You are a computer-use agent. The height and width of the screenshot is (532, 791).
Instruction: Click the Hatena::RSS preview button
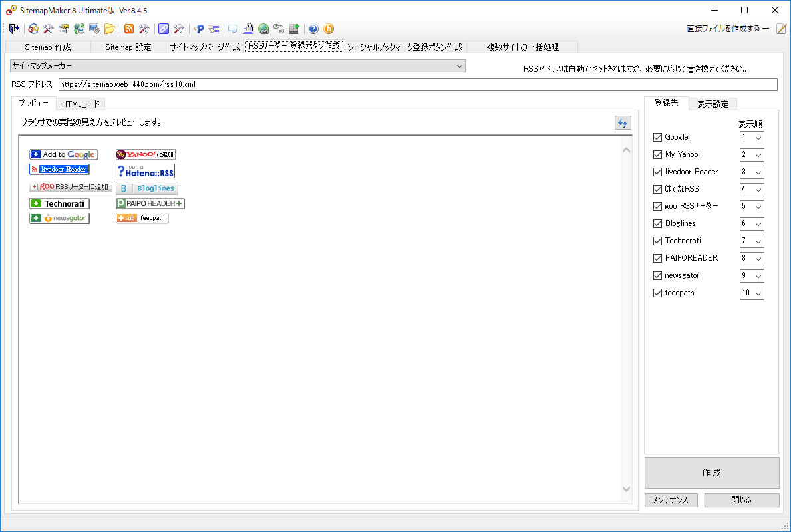[x=145, y=171]
